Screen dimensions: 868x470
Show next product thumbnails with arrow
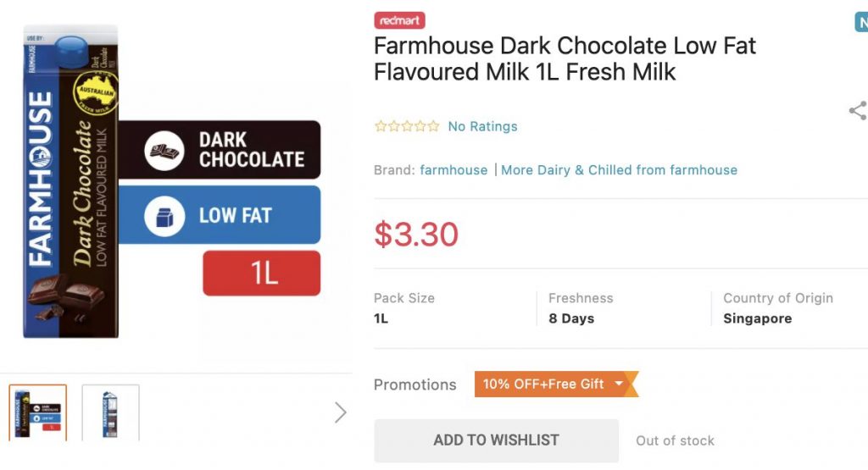(x=340, y=412)
